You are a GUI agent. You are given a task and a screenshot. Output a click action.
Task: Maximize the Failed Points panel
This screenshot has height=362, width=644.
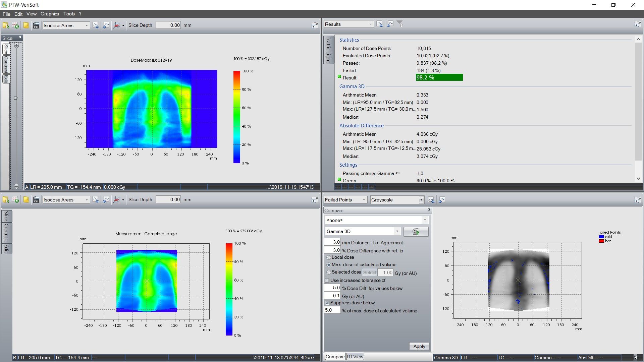click(x=638, y=200)
